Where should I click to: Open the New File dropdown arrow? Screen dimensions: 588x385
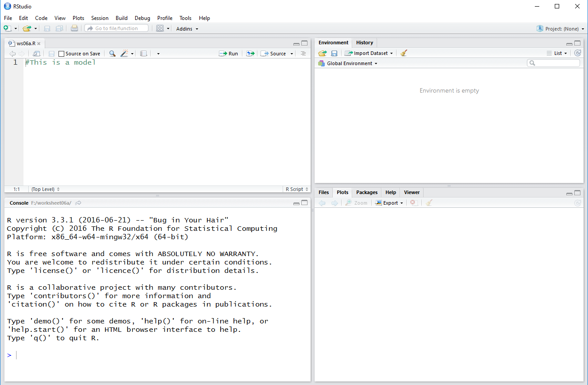click(16, 28)
